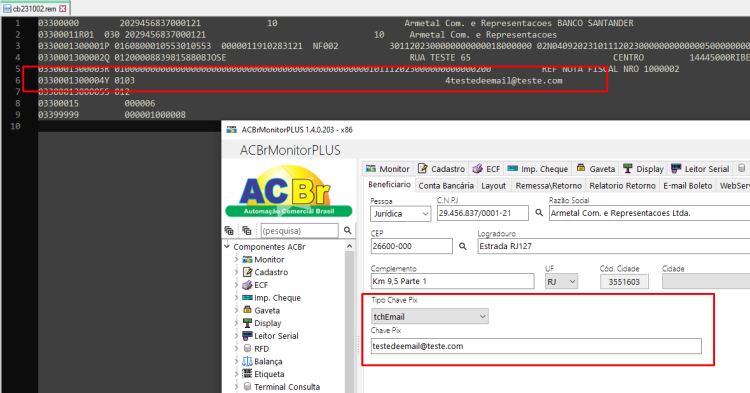Close the cb231002.rem editor tab

tap(63, 9)
